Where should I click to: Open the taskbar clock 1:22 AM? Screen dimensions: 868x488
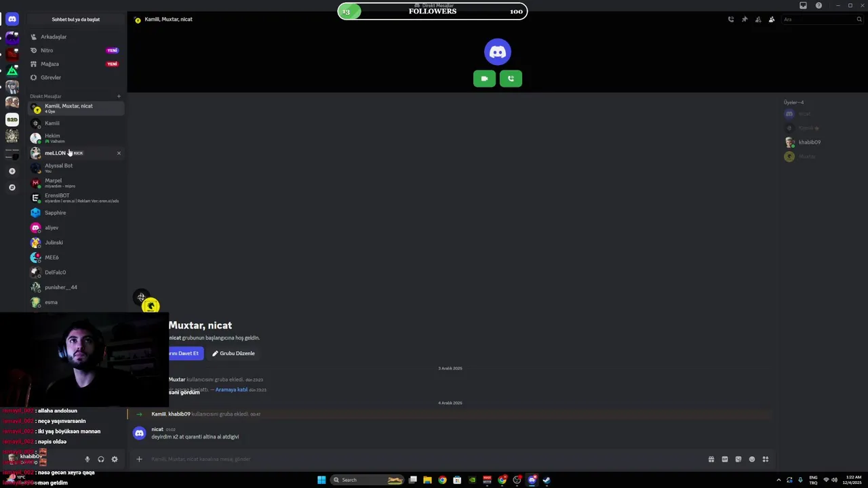(x=852, y=480)
